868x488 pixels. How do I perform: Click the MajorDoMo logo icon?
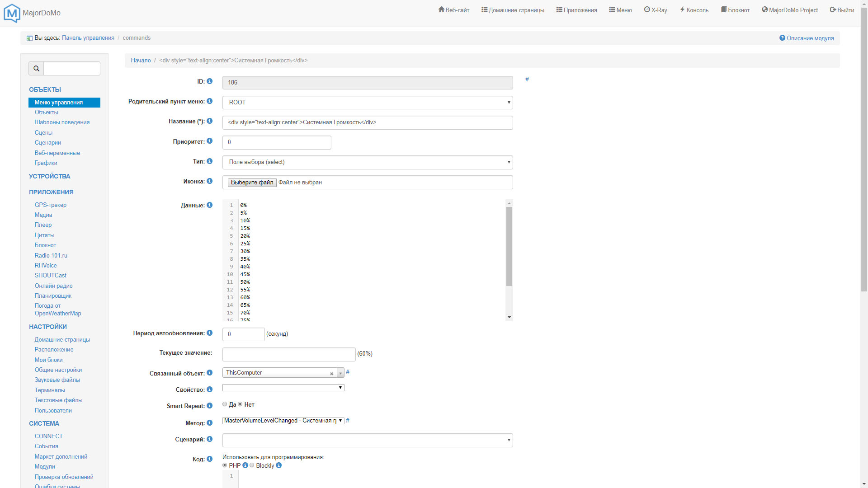(x=12, y=13)
